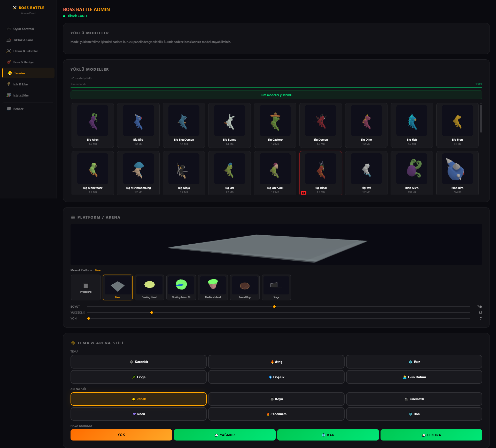Select the Blob Birb model
The image size is (496, 448).
tap(457, 173)
